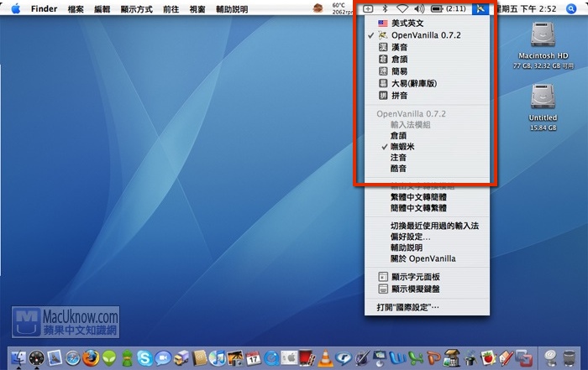Open Address Book in Dock
The width and height of the screenshot is (588, 370).
(x=200, y=358)
